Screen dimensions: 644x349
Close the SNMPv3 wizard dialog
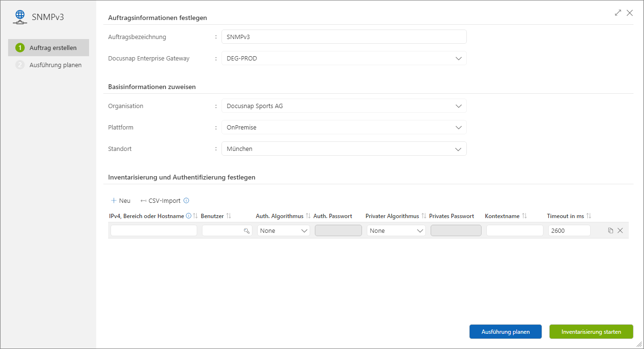point(630,13)
